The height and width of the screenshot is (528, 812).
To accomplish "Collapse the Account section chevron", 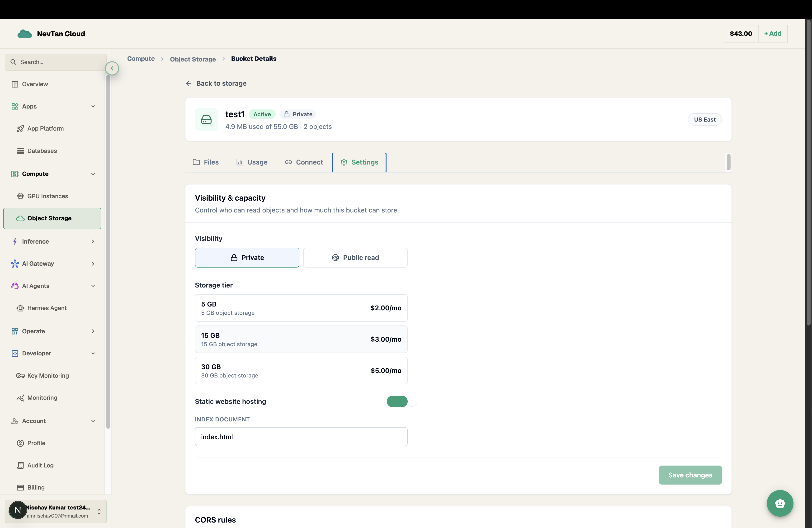I will point(93,421).
